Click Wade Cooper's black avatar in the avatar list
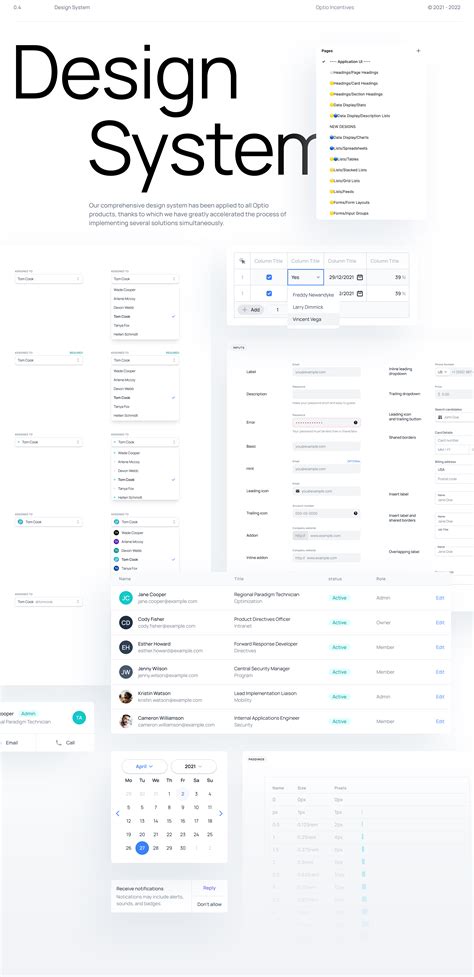Image resolution: width=474 pixels, height=977 pixels. (x=116, y=533)
